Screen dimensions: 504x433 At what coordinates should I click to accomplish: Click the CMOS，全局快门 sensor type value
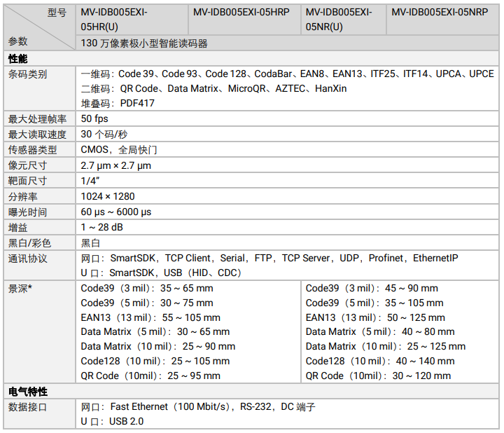pos(119,150)
